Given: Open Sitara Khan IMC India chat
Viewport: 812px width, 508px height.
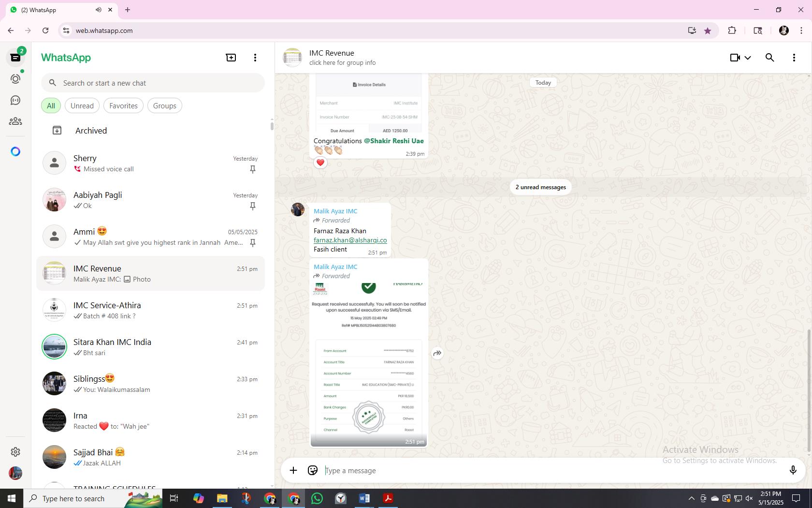Looking at the screenshot, I should [151, 347].
